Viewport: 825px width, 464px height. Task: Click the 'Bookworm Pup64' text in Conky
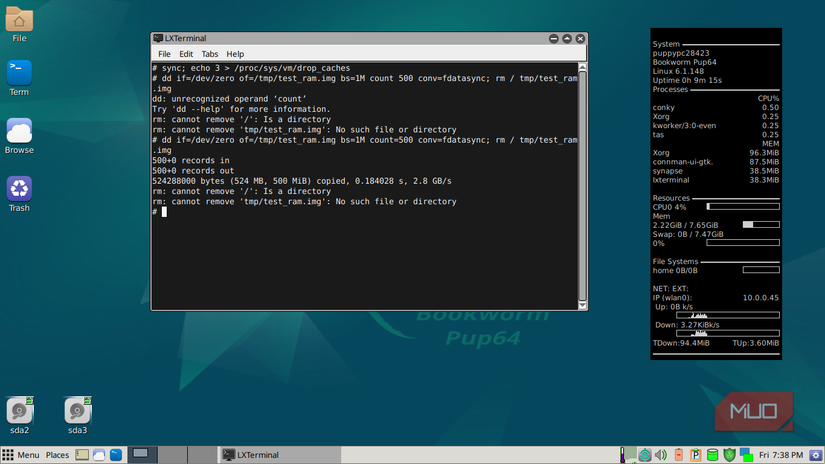click(x=685, y=62)
